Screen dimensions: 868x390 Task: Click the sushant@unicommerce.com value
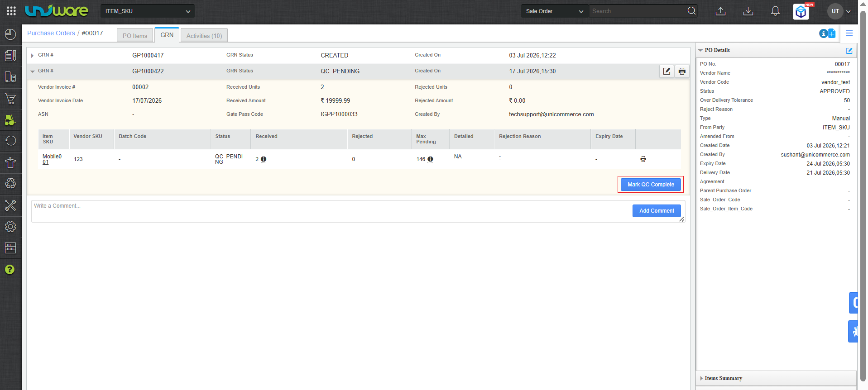point(815,155)
